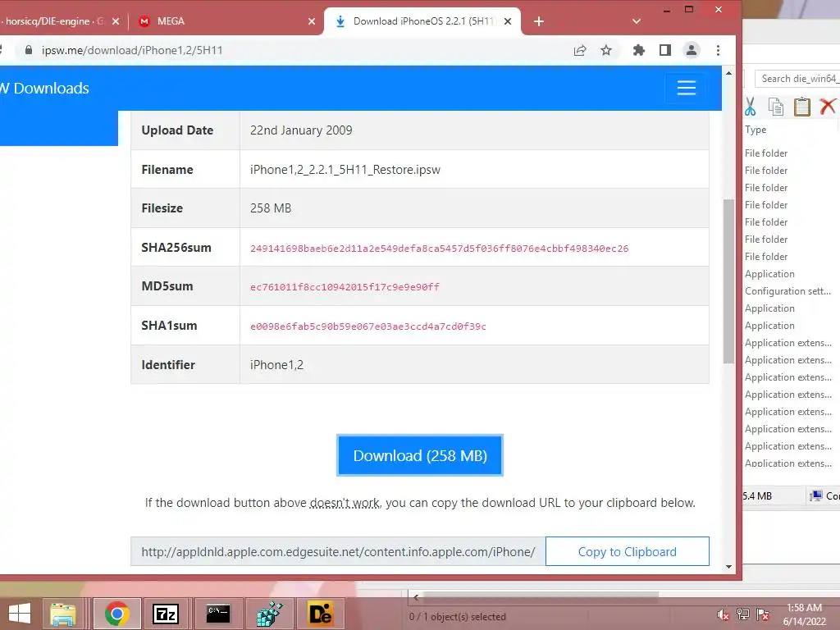Open a new Chrome tab
This screenshot has width=840, height=630.
(539, 21)
